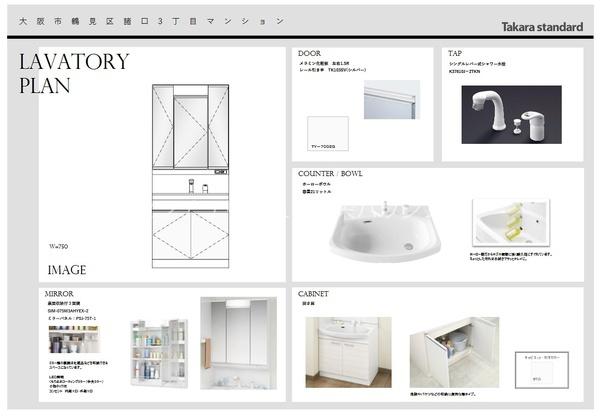
Task: Open the small mirror storage shelf photo
Action: coord(74,339)
